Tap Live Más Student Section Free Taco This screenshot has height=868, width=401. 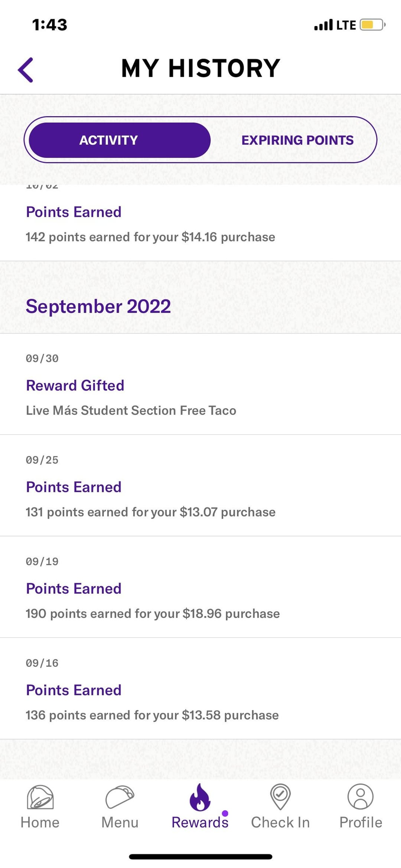(x=131, y=410)
